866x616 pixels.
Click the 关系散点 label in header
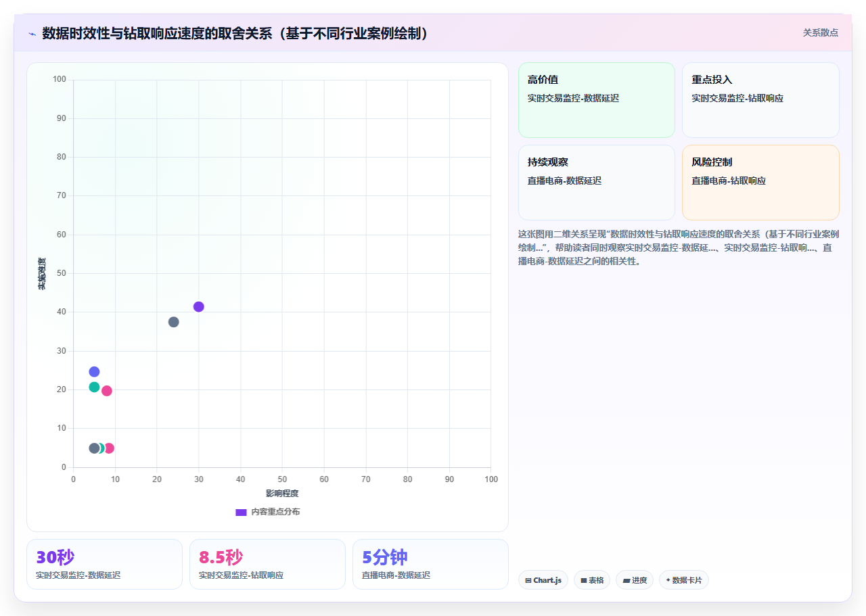(821, 32)
